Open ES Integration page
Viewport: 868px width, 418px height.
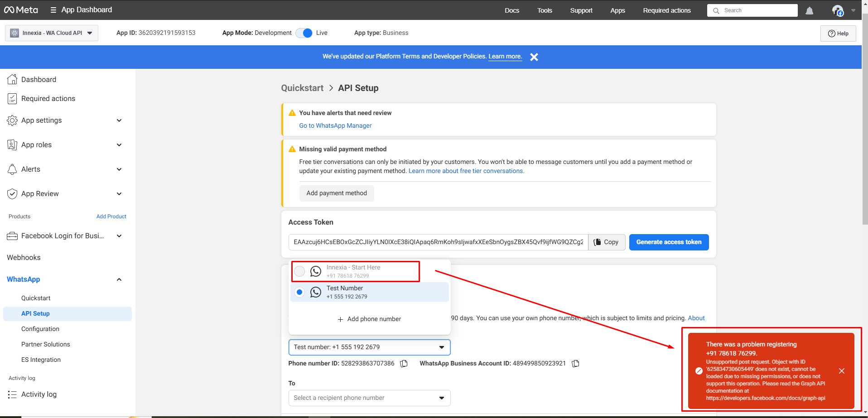[x=41, y=360]
